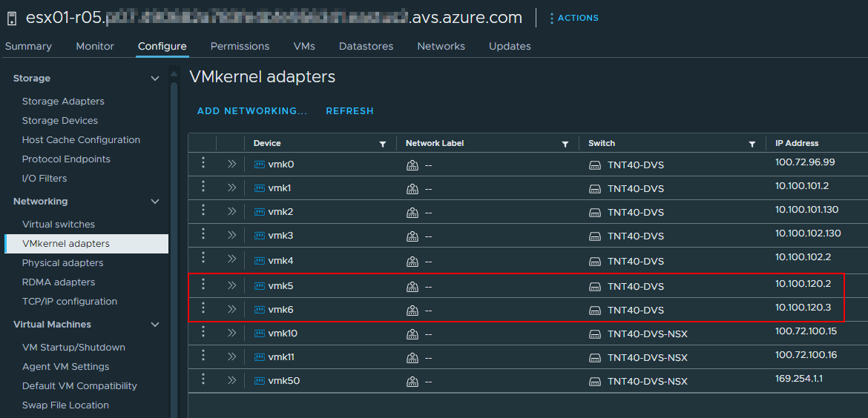868x418 pixels.
Task: Click the vmk5 adapter icon
Action: [x=259, y=286]
